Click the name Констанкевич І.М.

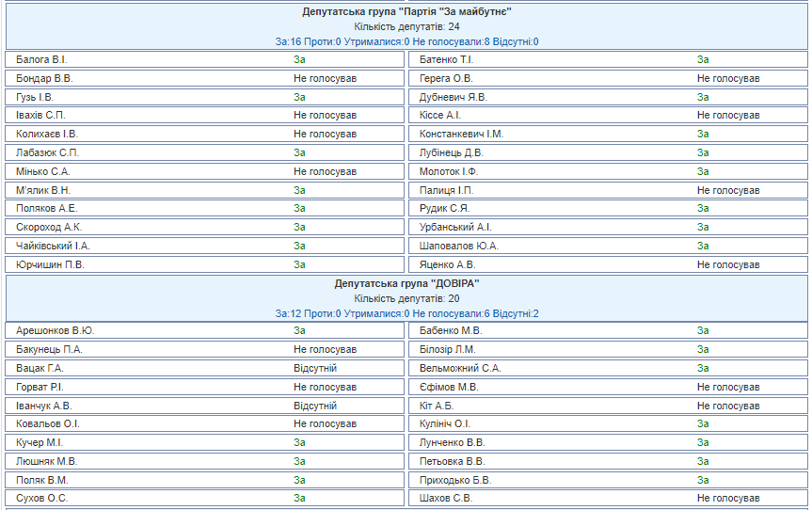point(461,134)
